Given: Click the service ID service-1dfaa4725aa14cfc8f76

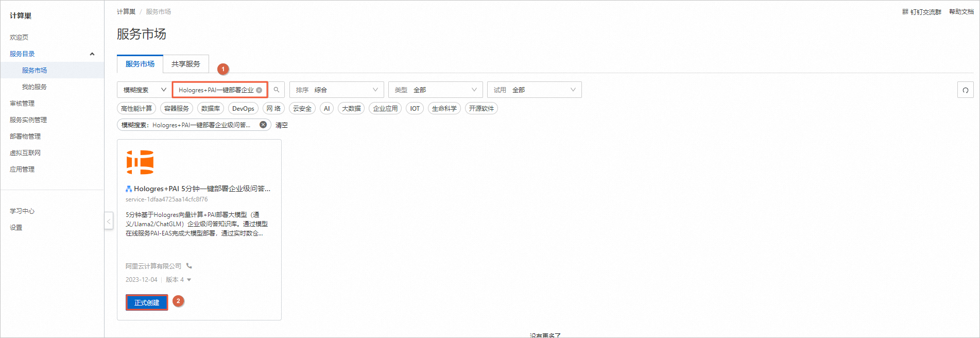Looking at the screenshot, I should (x=167, y=199).
